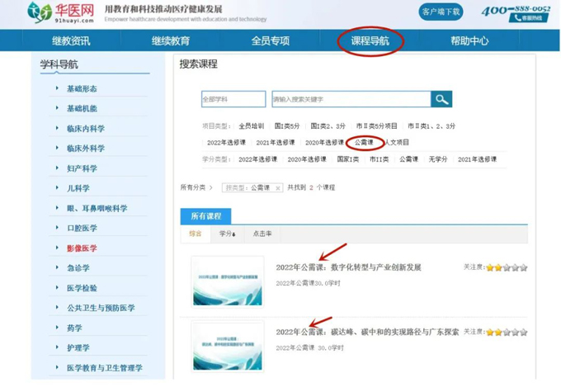Open the 药学 subject

point(74,328)
